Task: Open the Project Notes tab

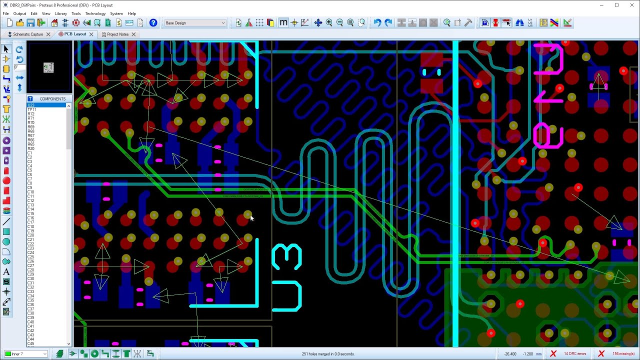Action: [x=118, y=34]
